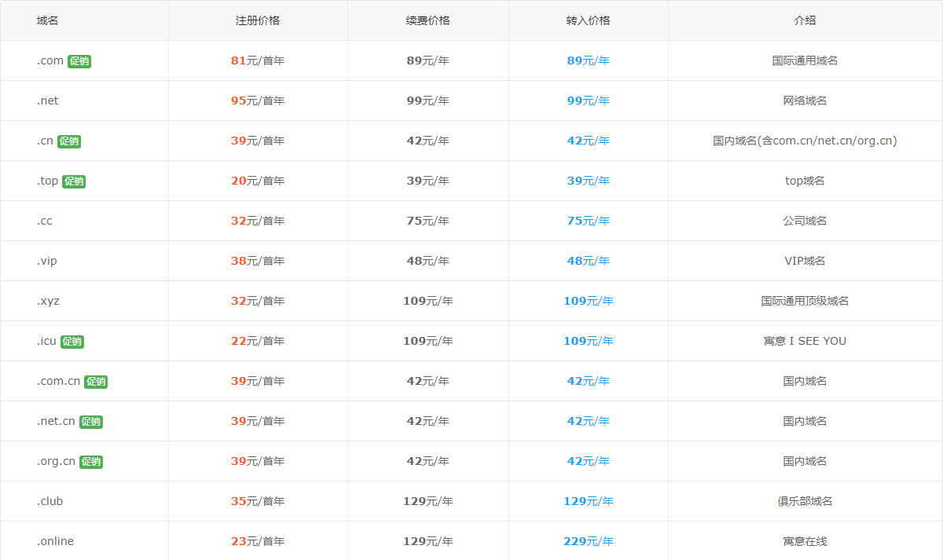
Task: Select the .online domain name
Action: click(55, 541)
